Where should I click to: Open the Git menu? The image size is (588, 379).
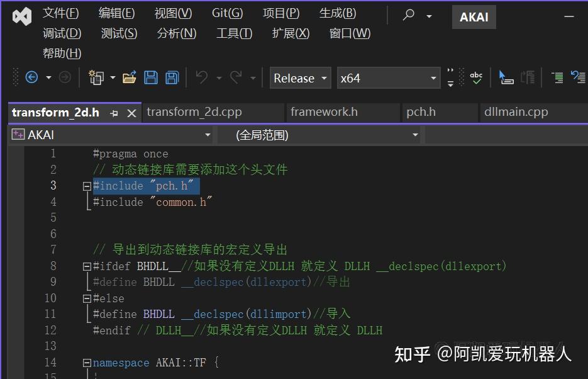pyautogui.click(x=227, y=13)
